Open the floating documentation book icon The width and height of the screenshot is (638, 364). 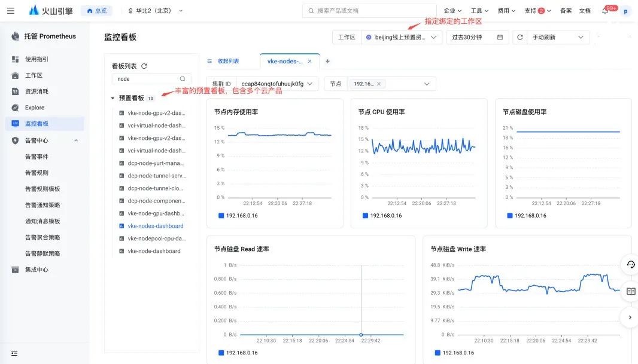coord(631,291)
